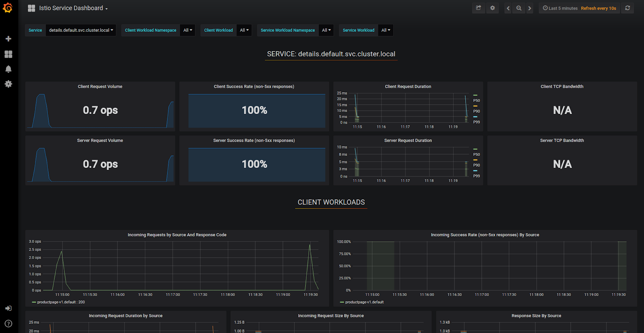Open the Server Success Rate panel title menu

point(254,141)
